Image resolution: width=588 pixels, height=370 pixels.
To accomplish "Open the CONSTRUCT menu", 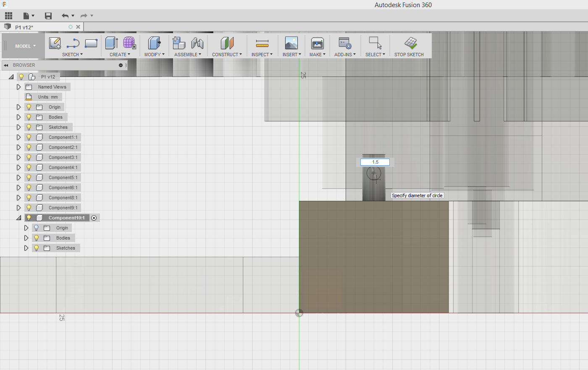I will (x=227, y=55).
